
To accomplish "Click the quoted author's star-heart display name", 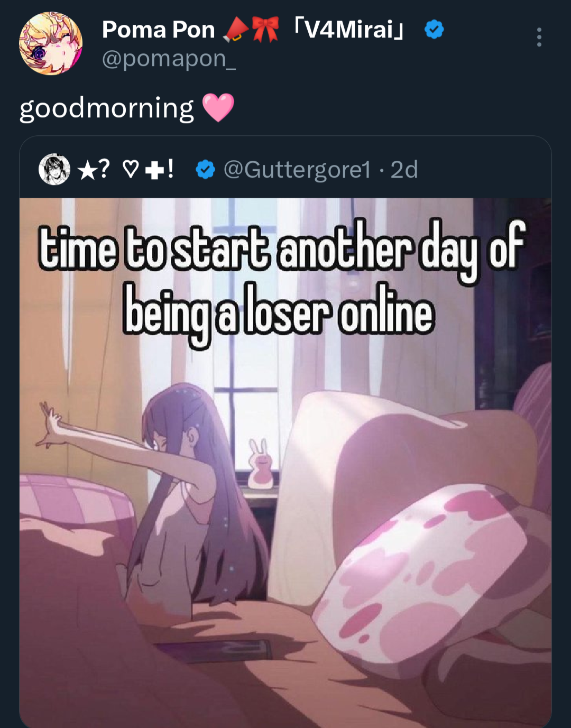I will pos(126,169).
